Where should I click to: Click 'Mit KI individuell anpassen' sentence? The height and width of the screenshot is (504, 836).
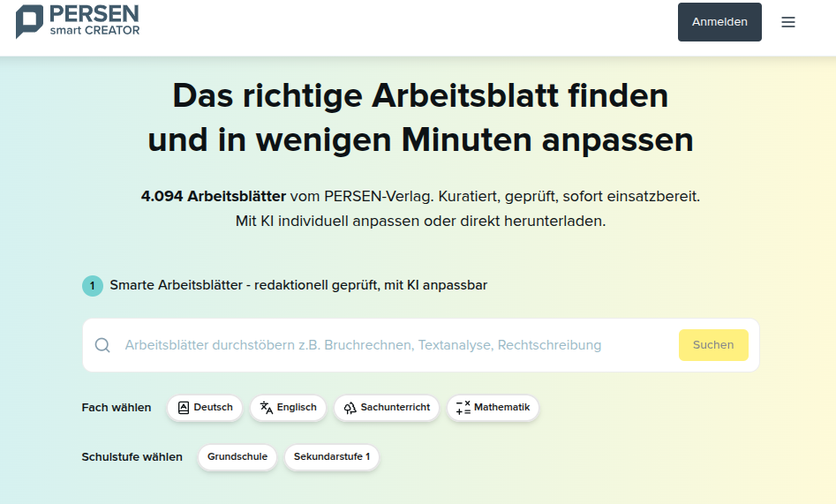point(421,221)
